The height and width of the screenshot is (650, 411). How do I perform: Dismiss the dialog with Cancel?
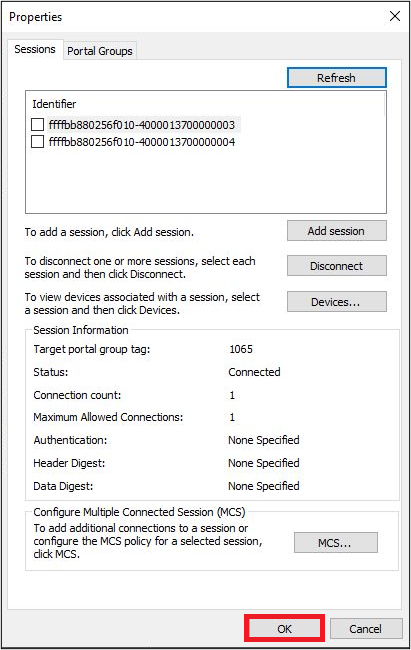tap(365, 629)
